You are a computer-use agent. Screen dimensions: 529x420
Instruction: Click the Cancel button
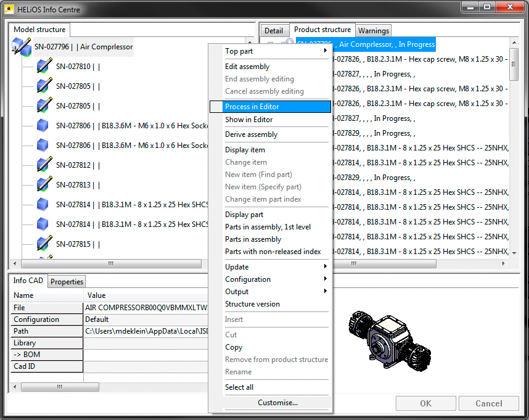coord(488,403)
